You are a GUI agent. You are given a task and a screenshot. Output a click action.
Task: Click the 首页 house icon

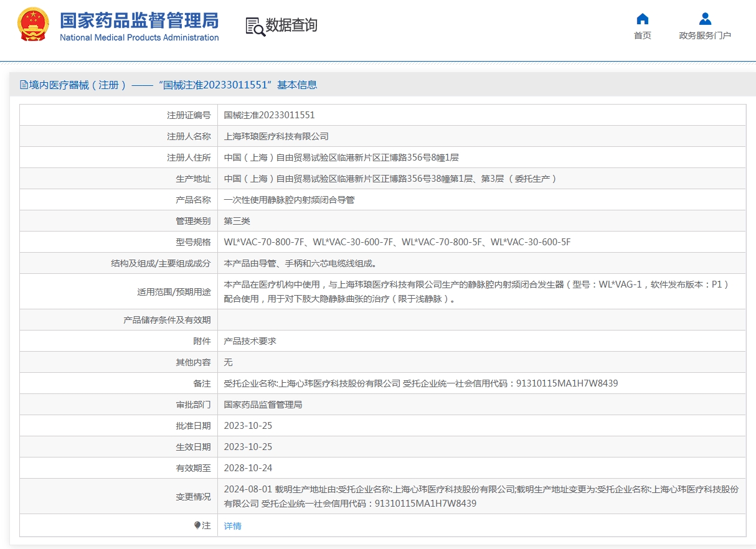643,19
